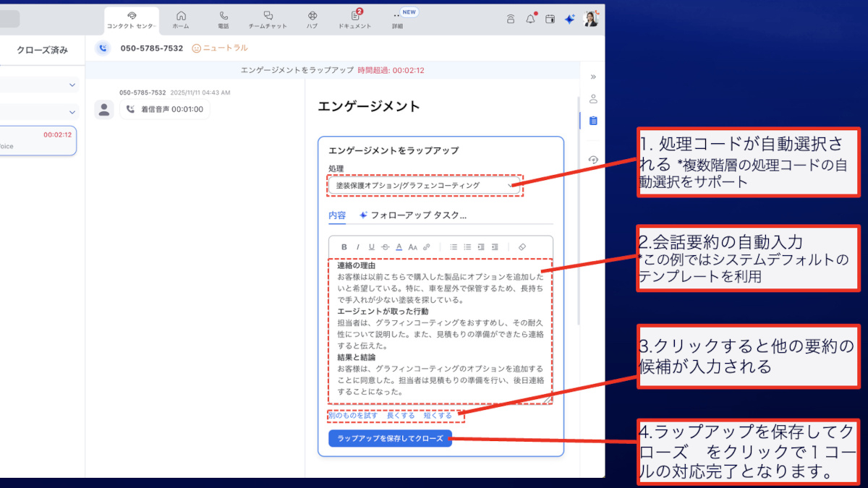The height and width of the screenshot is (488, 868).
Task: Click the ニュートラル sentiment indicator
Action: click(220, 48)
